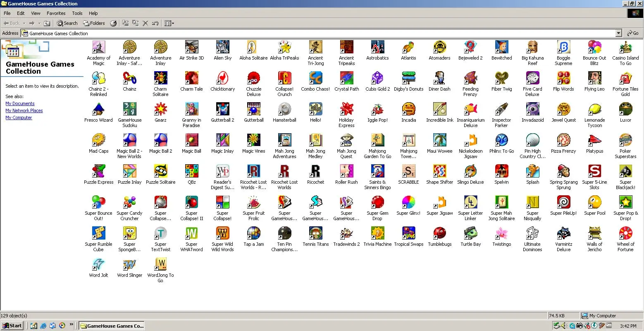Viewport: 644px width, 331px height.
Task: Click the Go button beside address bar
Action: pyautogui.click(x=633, y=33)
